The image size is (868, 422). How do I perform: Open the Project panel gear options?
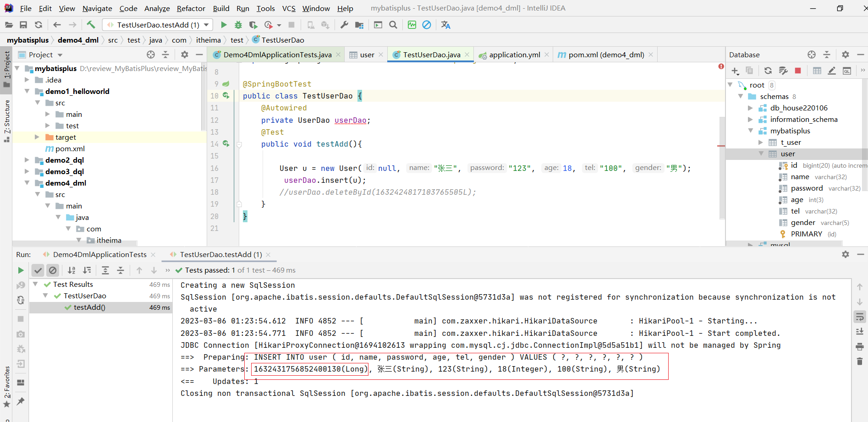[185, 55]
